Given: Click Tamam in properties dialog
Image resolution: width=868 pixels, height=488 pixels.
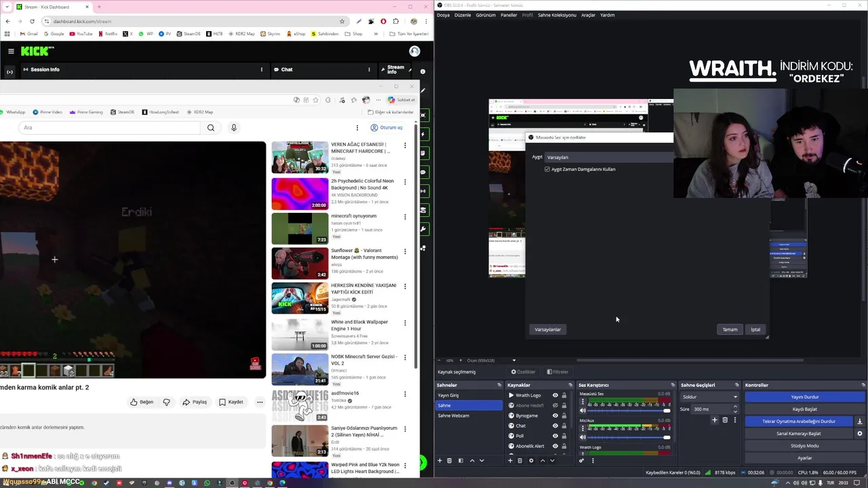Looking at the screenshot, I should (730, 329).
